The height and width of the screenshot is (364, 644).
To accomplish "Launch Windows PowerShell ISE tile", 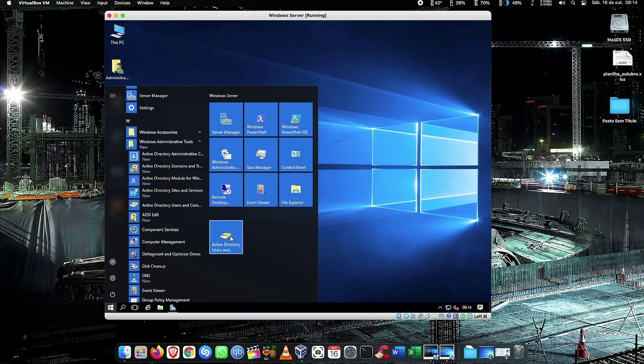I will point(296,119).
